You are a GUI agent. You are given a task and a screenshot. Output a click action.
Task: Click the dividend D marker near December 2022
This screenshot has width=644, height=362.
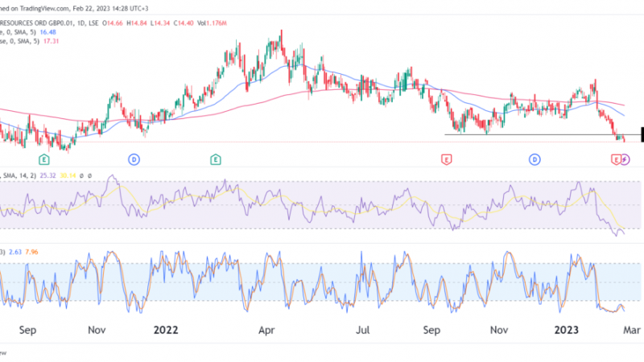535,159
